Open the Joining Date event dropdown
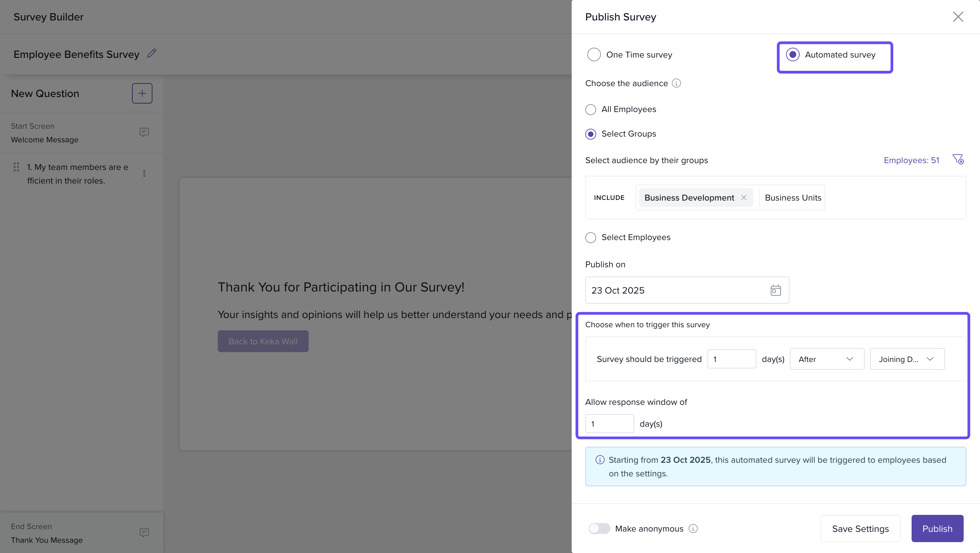This screenshot has height=553, width=980. tap(906, 359)
